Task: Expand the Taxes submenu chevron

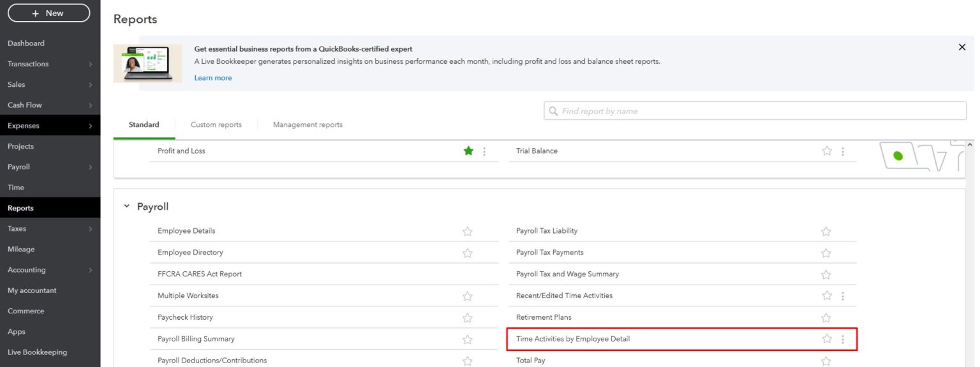Action: (90, 229)
